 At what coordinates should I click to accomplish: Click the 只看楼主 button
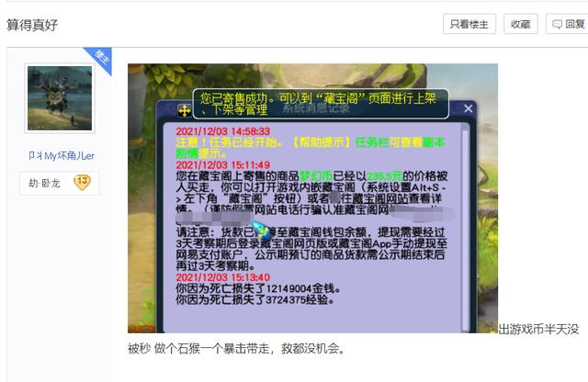(x=469, y=24)
